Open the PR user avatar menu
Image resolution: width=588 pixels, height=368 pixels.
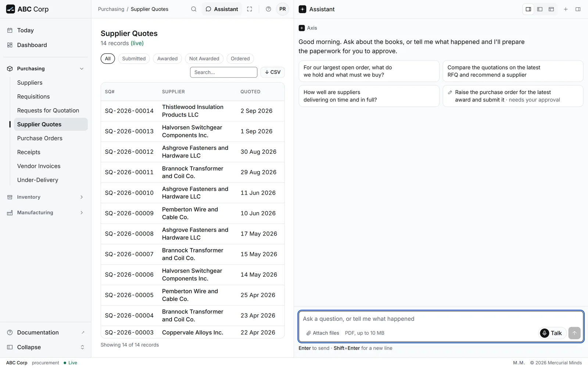283,9
